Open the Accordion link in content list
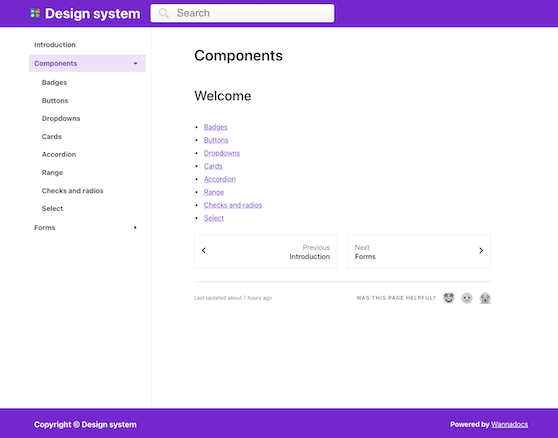Viewport: 558px width, 438px height. point(220,179)
